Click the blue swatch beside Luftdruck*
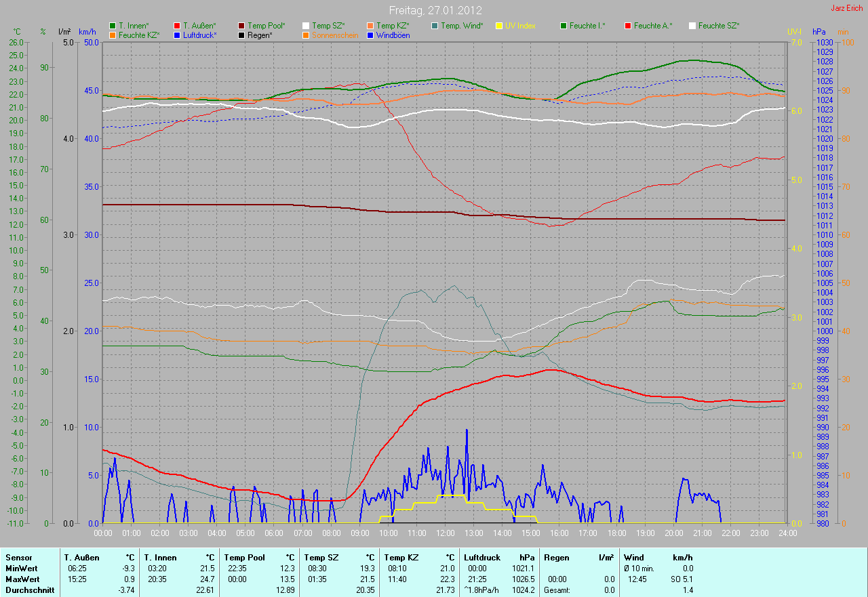 click(x=178, y=35)
